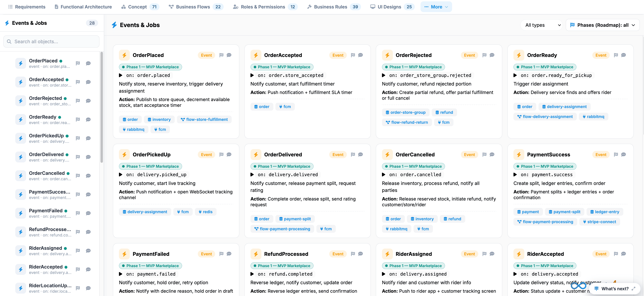Open the delivery-assignment tag on OrderReady card
This screenshot has height=296, width=644.
(564, 107)
